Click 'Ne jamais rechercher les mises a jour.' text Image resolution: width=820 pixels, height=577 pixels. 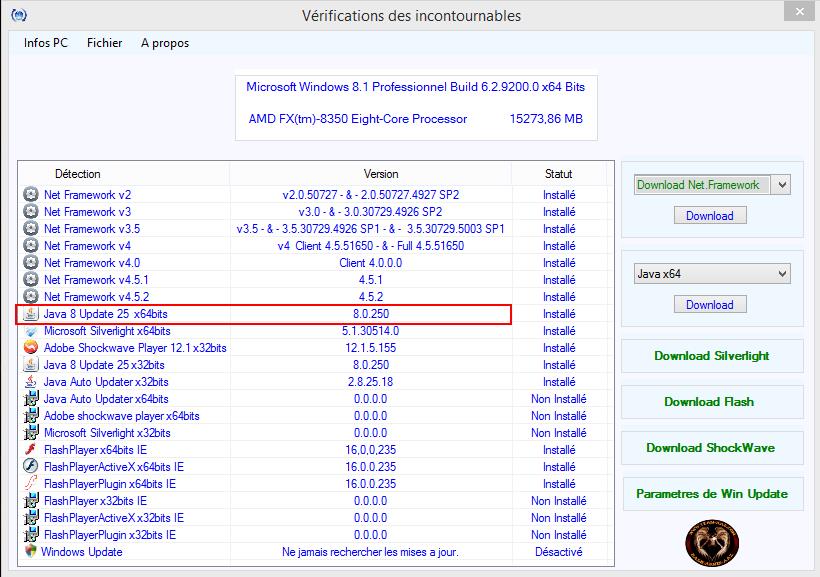tap(370, 551)
